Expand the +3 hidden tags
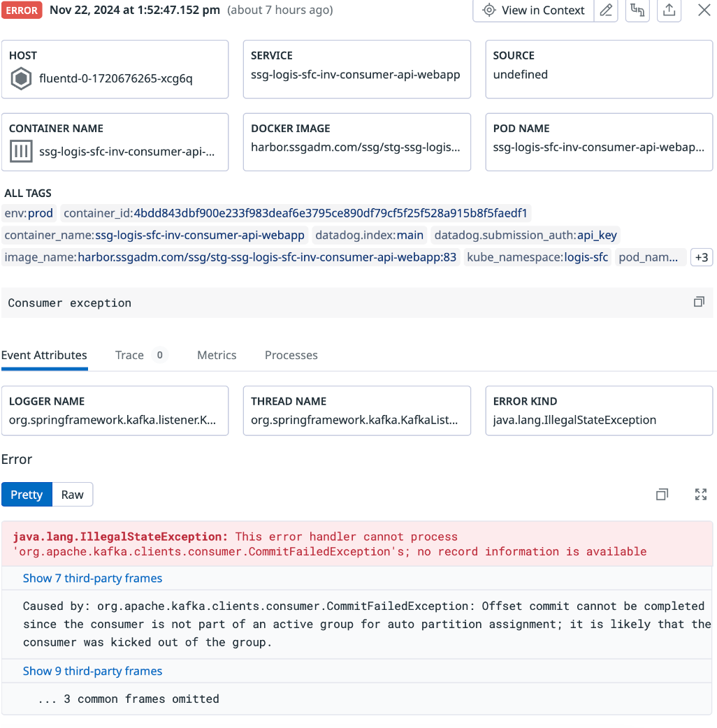Image resolution: width=717 pixels, height=728 pixels. [702, 257]
